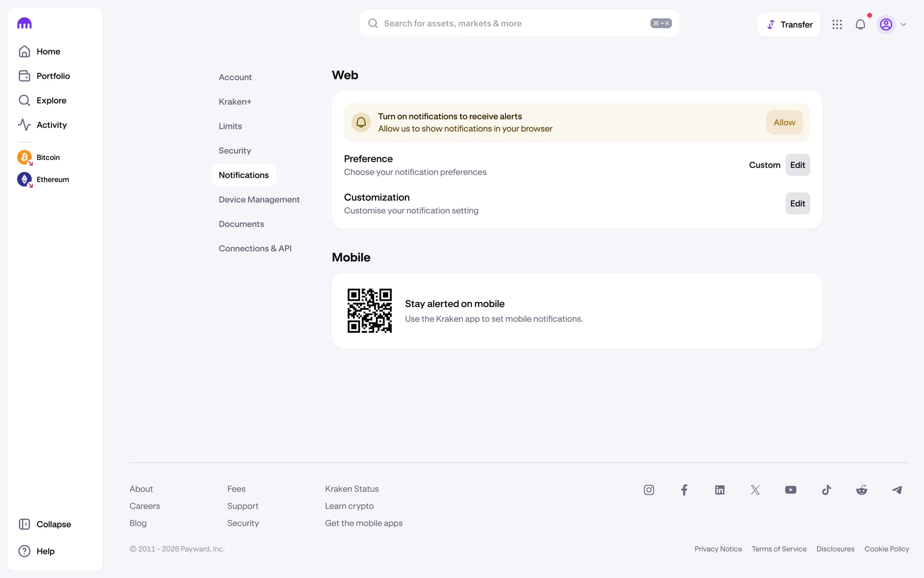The height and width of the screenshot is (578, 924).
Task: Open the Instagram footer icon
Action: 649,490
